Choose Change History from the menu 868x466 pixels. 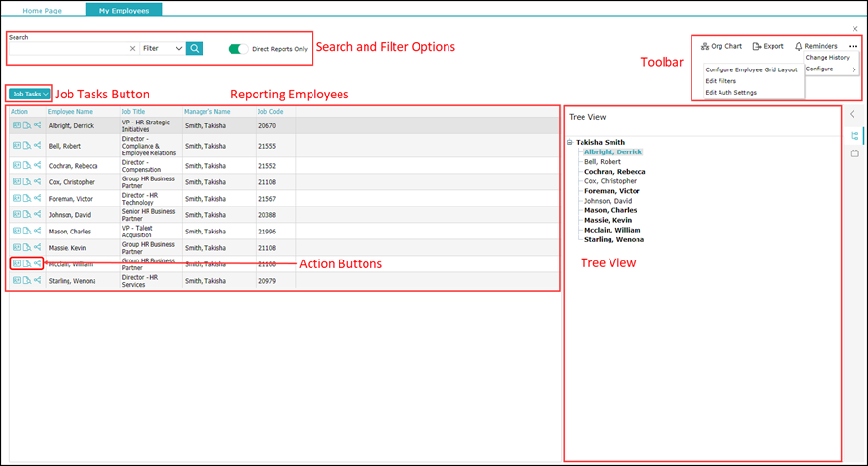(x=827, y=58)
